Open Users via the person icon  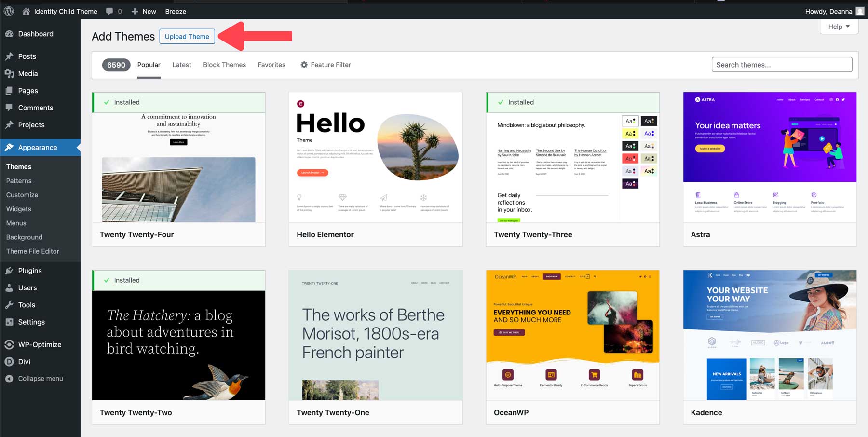pos(10,287)
